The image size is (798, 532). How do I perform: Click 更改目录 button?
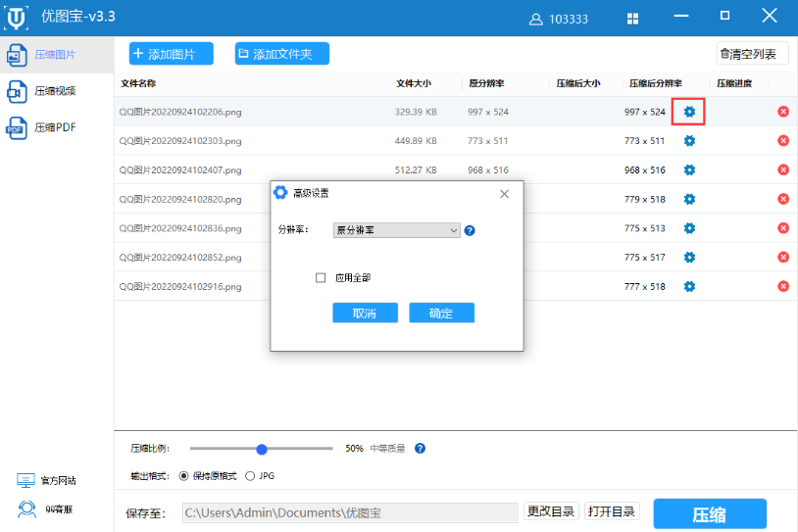[x=551, y=511]
